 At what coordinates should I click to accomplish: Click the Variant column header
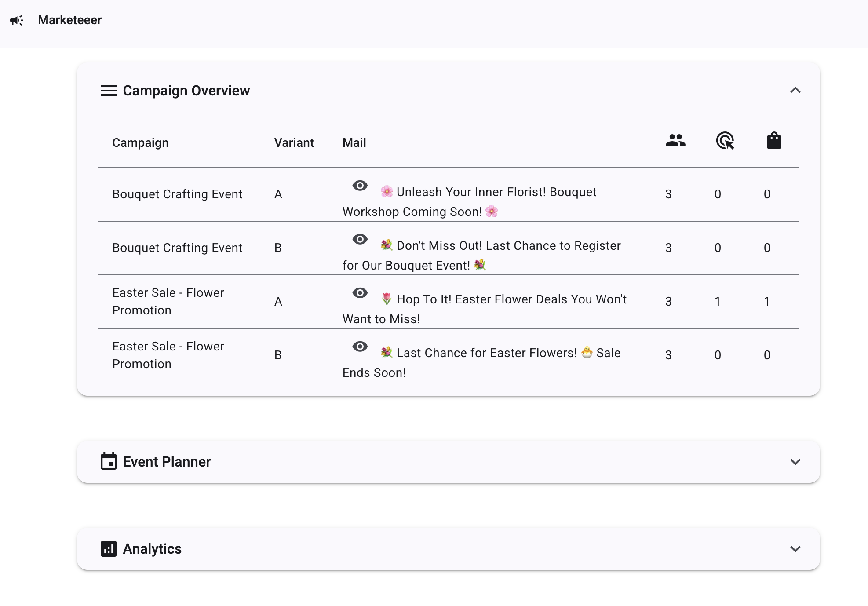point(294,143)
